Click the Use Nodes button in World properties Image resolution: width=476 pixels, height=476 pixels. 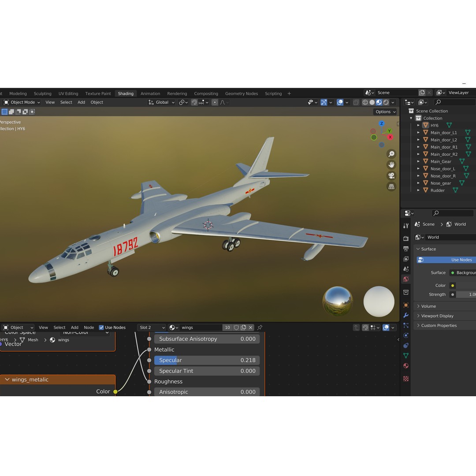(446, 260)
